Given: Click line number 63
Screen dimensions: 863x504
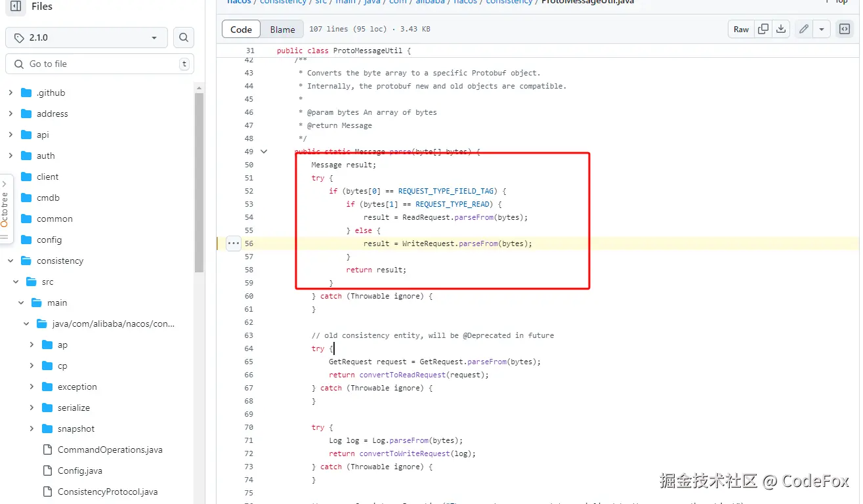Looking at the screenshot, I should click(x=249, y=335).
